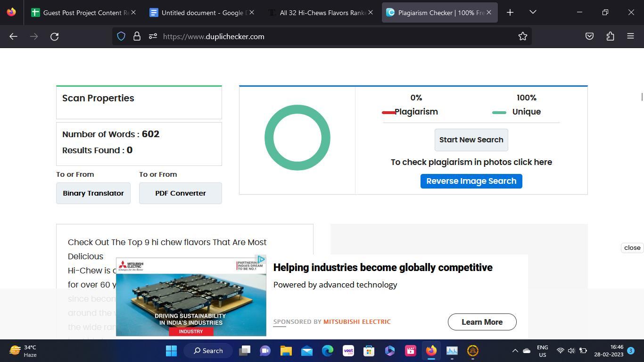
Task: Click the ad headline 'Helping industries become globally competitive'
Action: (x=383, y=267)
